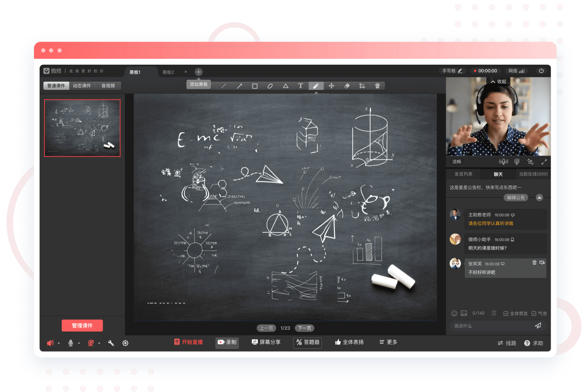This screenshot has height=392, width=588.
Task: Send the chat message
Action: 538,325
